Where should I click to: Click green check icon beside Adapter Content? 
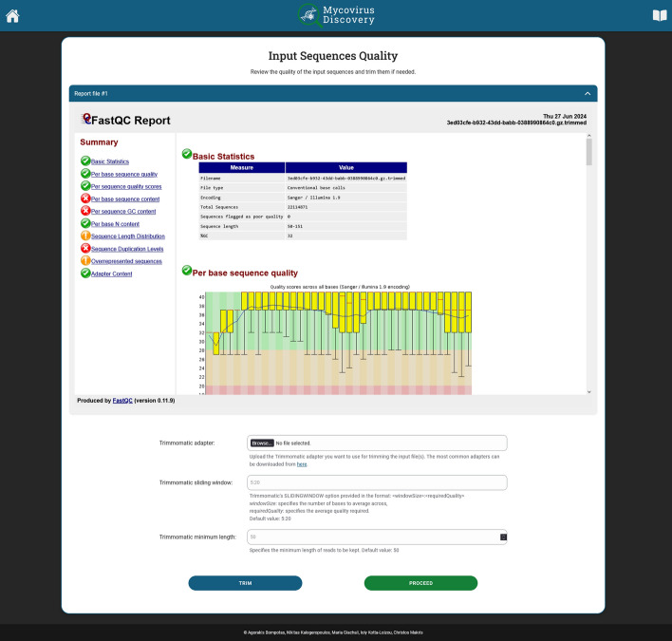(85, 273)
